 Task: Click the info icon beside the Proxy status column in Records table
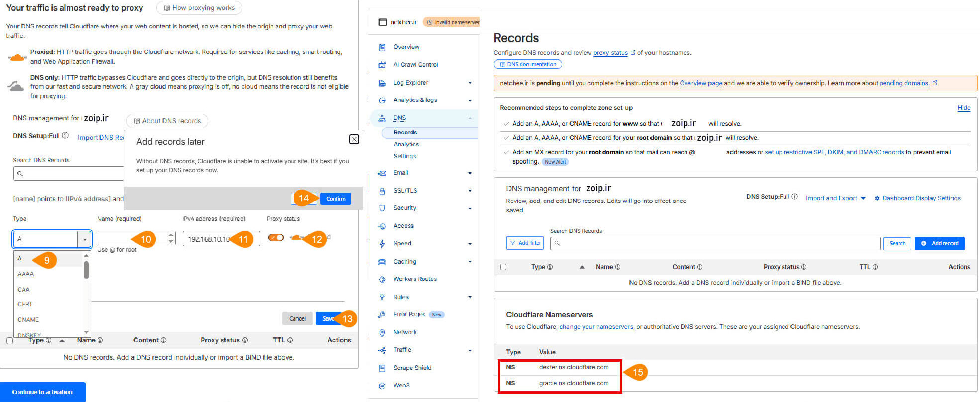coord(804,267)
